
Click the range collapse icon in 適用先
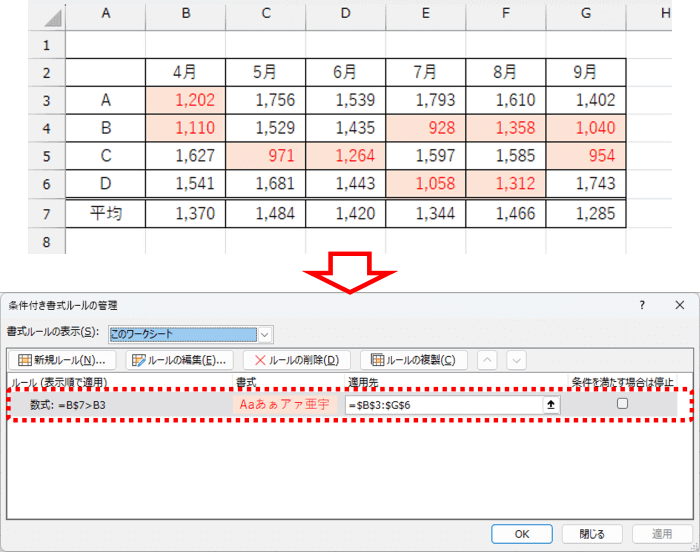click(549, 404)
